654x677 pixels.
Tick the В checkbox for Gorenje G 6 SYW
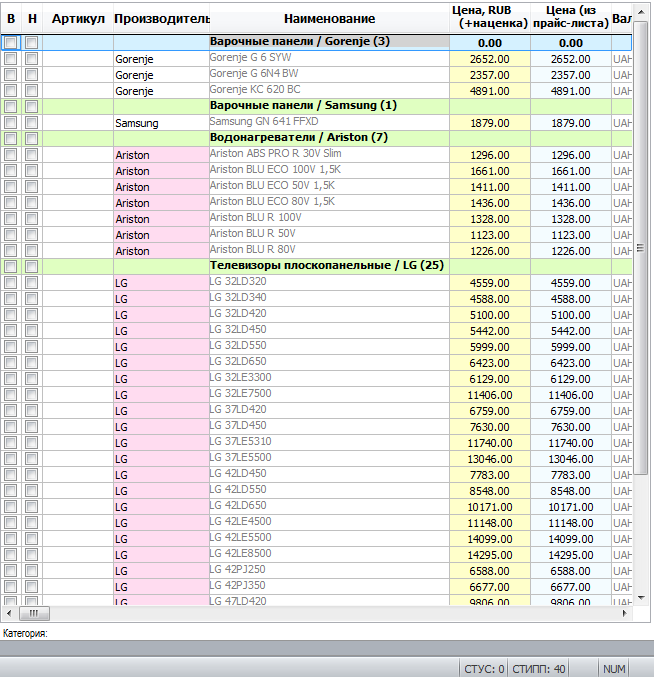point(11,59)
